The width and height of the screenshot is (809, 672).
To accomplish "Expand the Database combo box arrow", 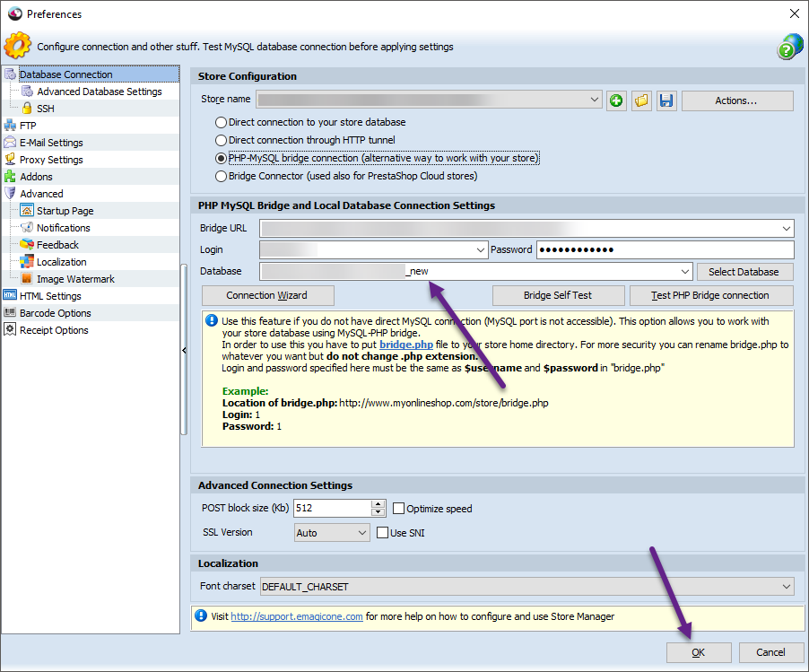I will click(x=685, y=272).
